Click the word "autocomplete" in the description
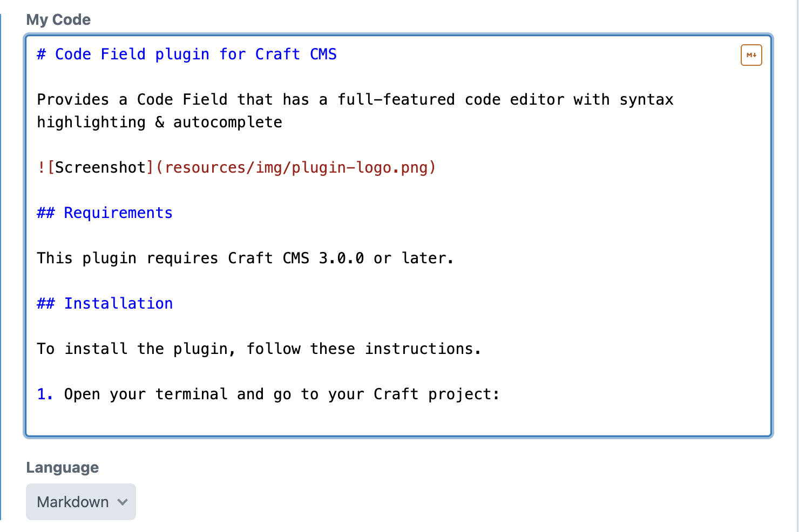This screenshot has height=532, width=799. [227, 122]
